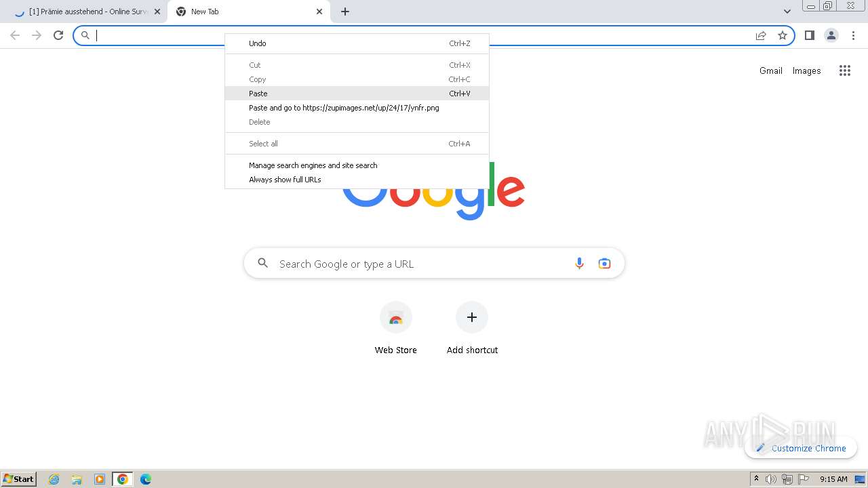
Task: Select Always show full URLs
Action: pos(357,180)
